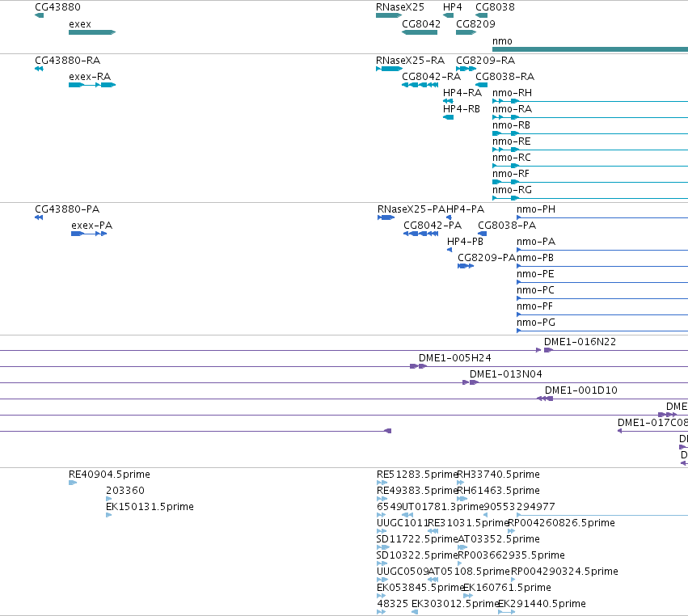
Task: Select the long teal nmo gene bar
Action: point(590,49)
